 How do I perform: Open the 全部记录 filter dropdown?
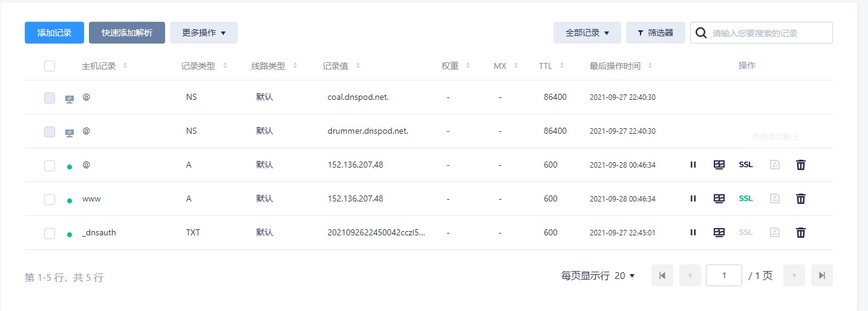pos(587,33)
